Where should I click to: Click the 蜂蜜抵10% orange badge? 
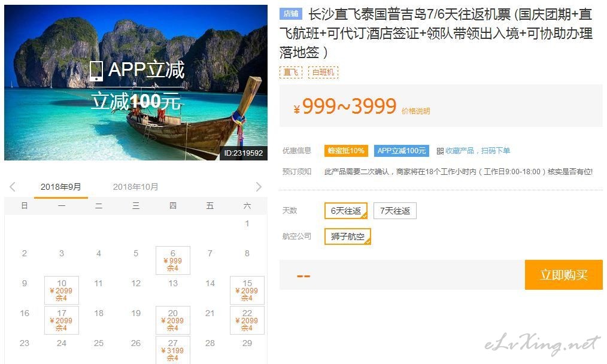pos(346,151)
